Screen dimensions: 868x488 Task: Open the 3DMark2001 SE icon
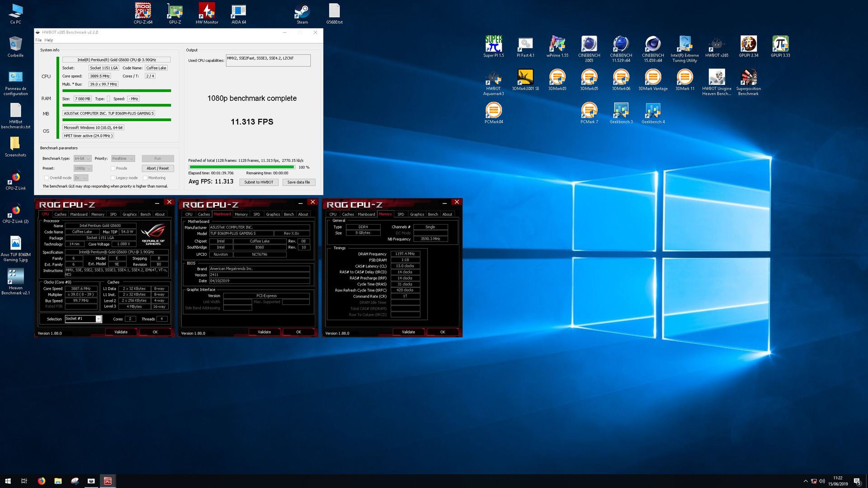[525, 80]
